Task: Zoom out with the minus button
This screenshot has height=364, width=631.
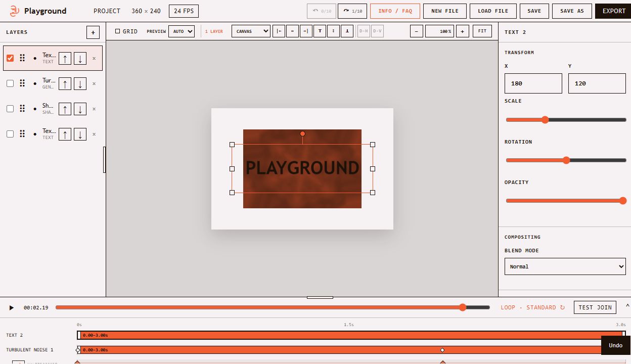Action: 416,31
